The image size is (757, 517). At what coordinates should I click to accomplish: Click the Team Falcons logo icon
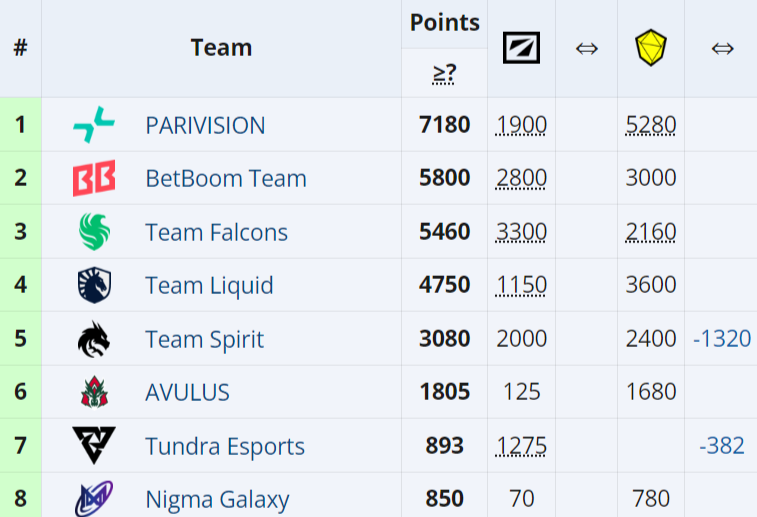click(94, 232)
